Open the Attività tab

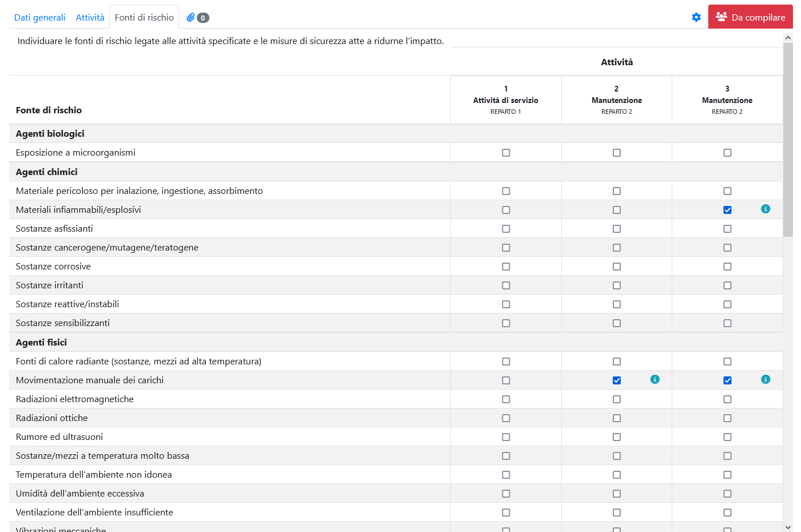coord(90,17)
